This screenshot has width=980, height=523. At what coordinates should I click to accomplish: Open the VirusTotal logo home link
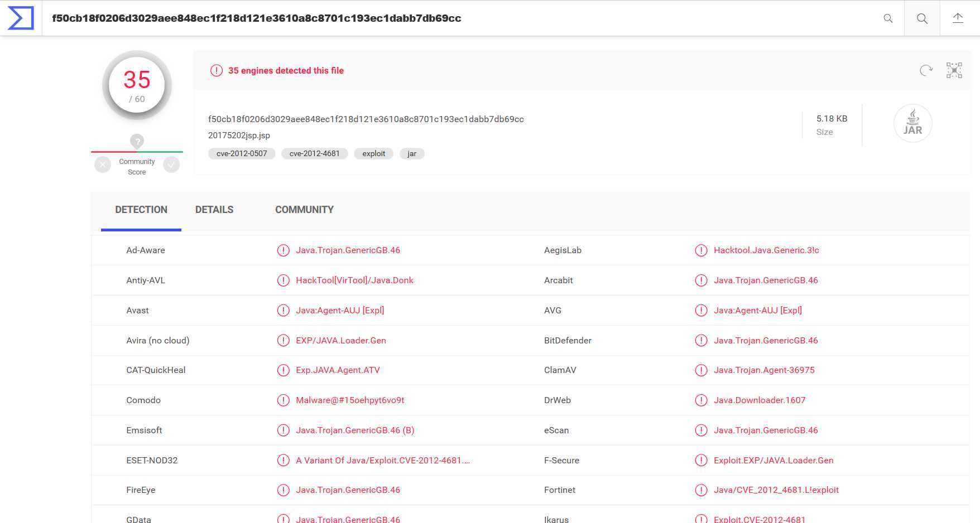click(x=21, y=18)
